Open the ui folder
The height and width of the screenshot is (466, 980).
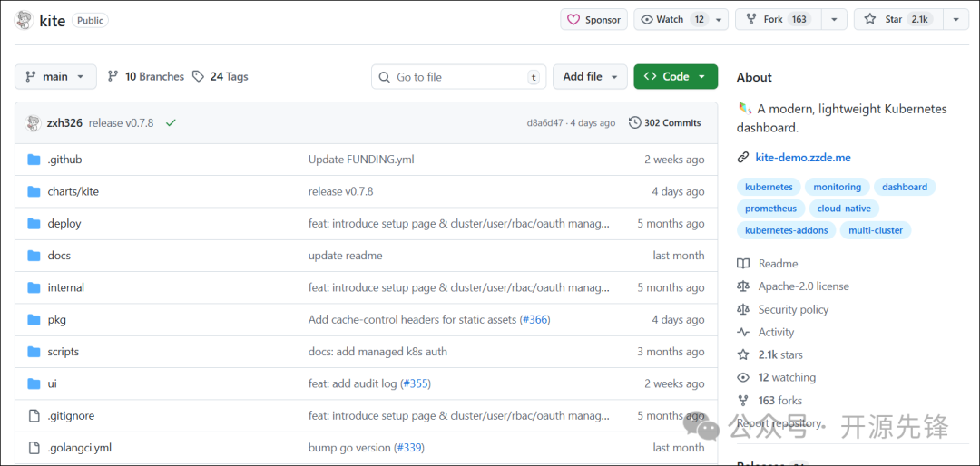52,383
